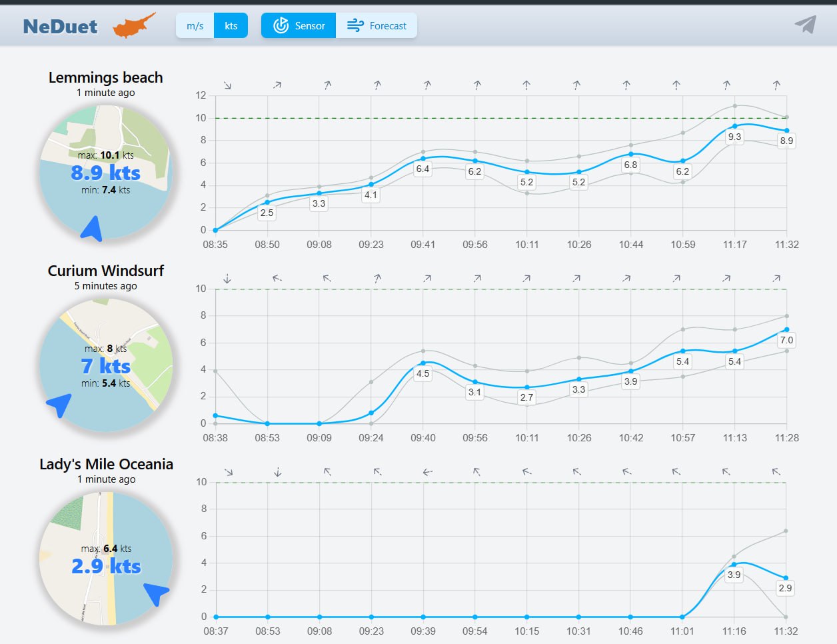
Task: Click the NeDuet site title
Action: [x=60, y=27]
